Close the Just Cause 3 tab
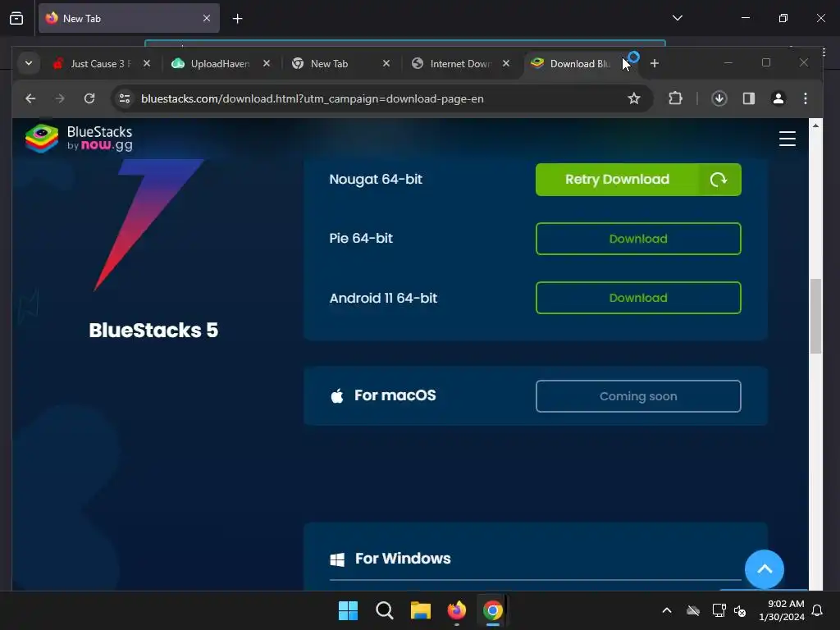This screenshot has height=630, width=840. pos(147,63)
